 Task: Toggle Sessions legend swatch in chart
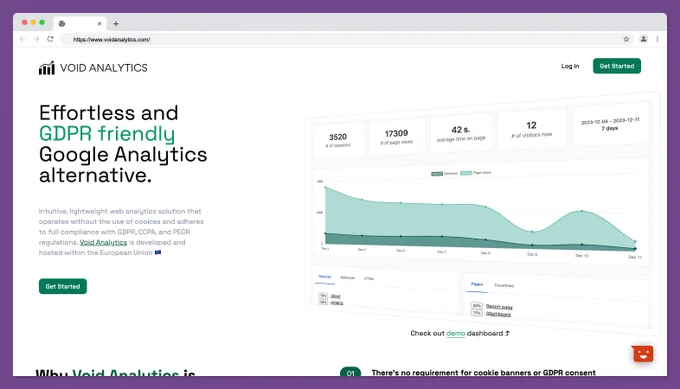click(437, 174)
